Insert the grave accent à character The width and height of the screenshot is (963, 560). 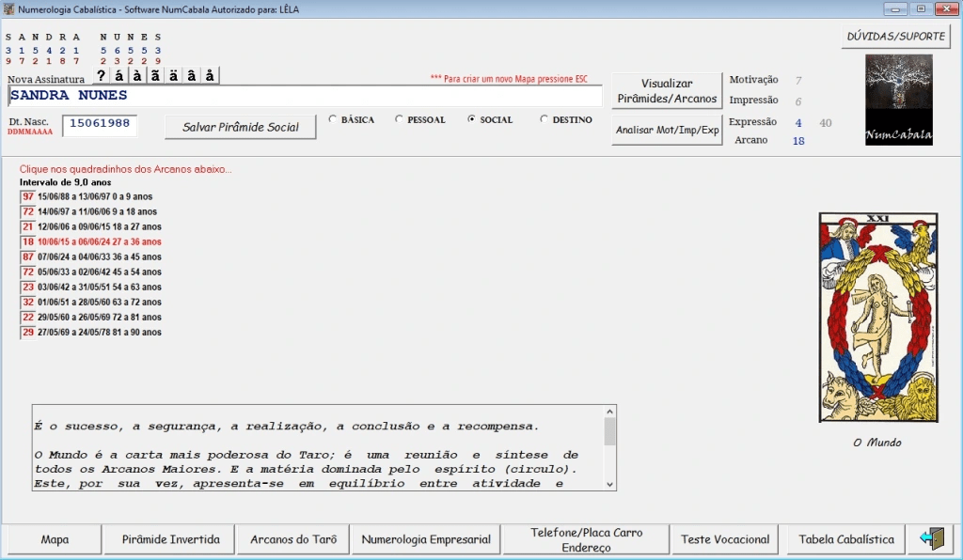point(137,76)
